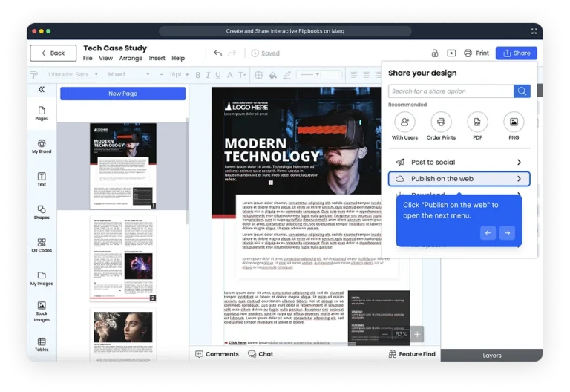
Task: Expand Publish on the web option
Action: 459,179
